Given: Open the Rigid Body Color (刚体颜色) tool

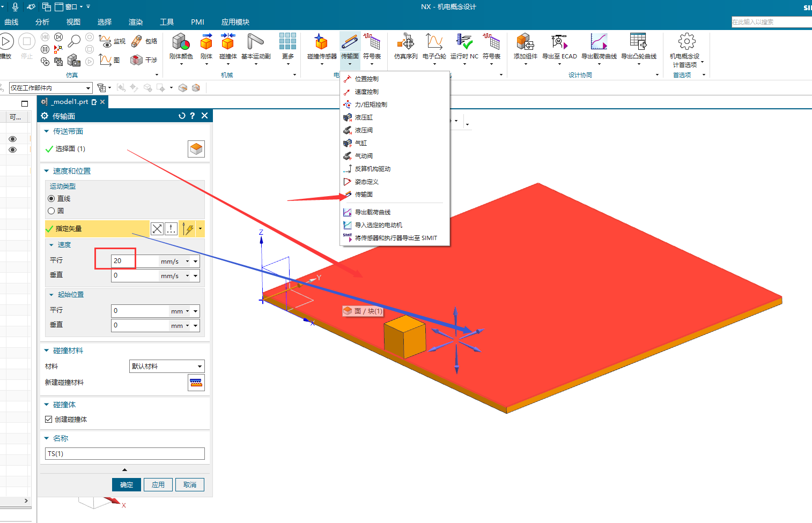Looking at the screenshot, I should click(x=181, y=46).
